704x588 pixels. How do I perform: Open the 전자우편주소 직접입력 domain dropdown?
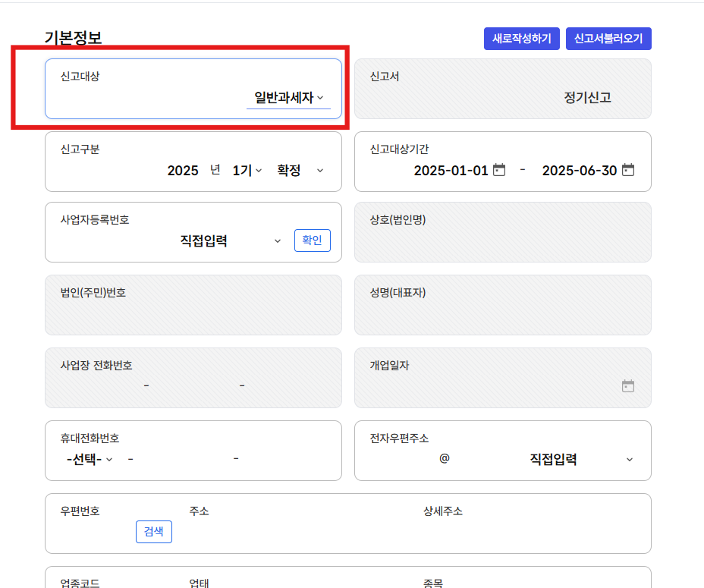(x=581, y=459)
